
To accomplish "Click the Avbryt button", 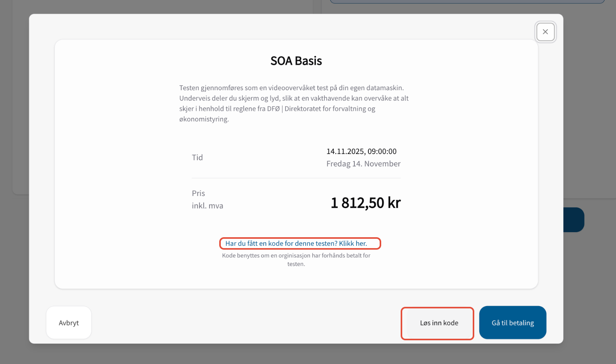I will (x=69, y=323).
